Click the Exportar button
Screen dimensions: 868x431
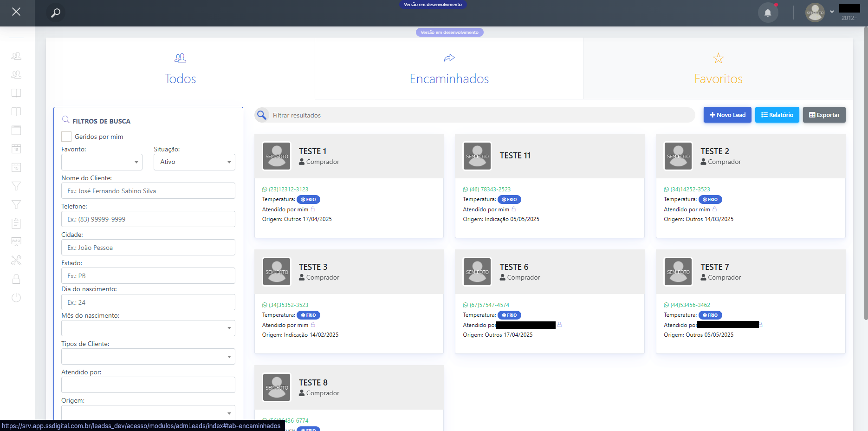click(824, 115)
